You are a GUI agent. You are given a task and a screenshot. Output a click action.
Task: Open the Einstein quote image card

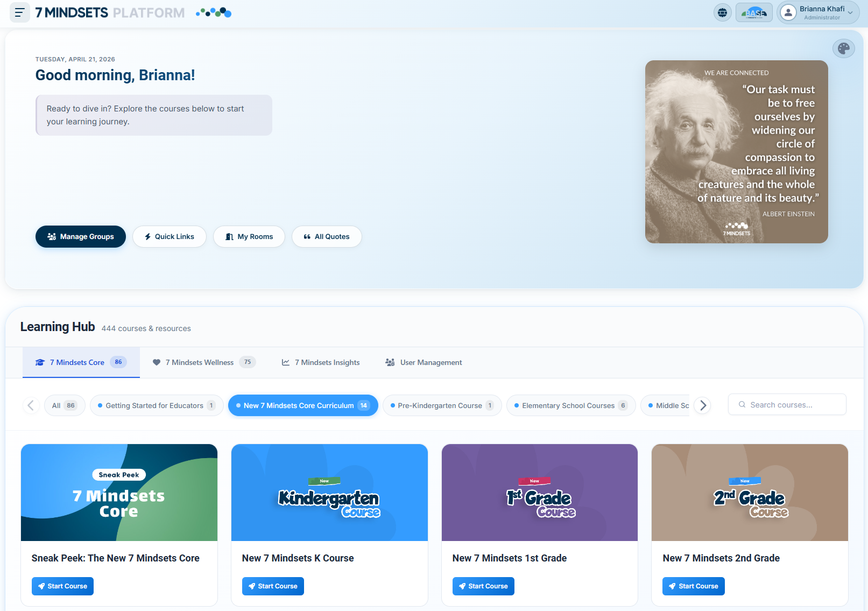736,152
